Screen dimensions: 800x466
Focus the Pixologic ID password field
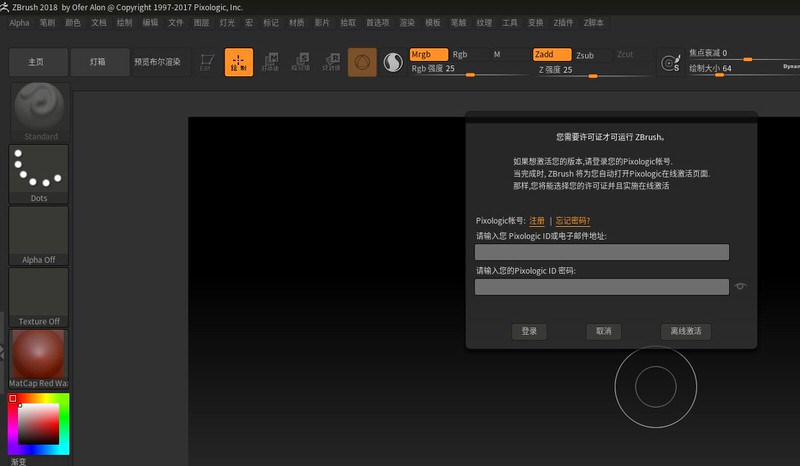602,287
